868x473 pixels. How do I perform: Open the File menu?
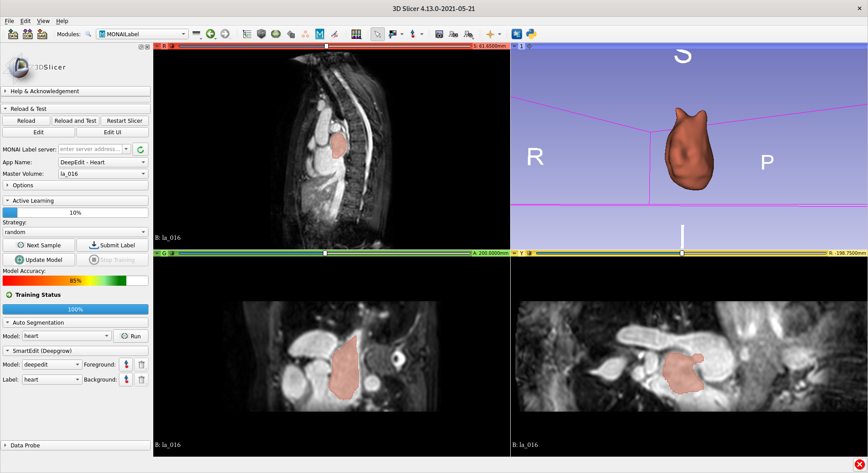click(9, 21)
